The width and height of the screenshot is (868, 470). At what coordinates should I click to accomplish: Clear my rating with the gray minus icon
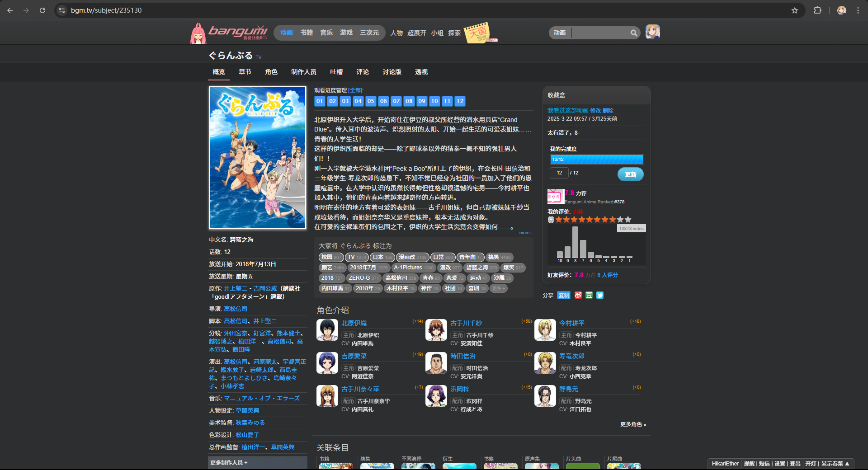click(551, 220)
